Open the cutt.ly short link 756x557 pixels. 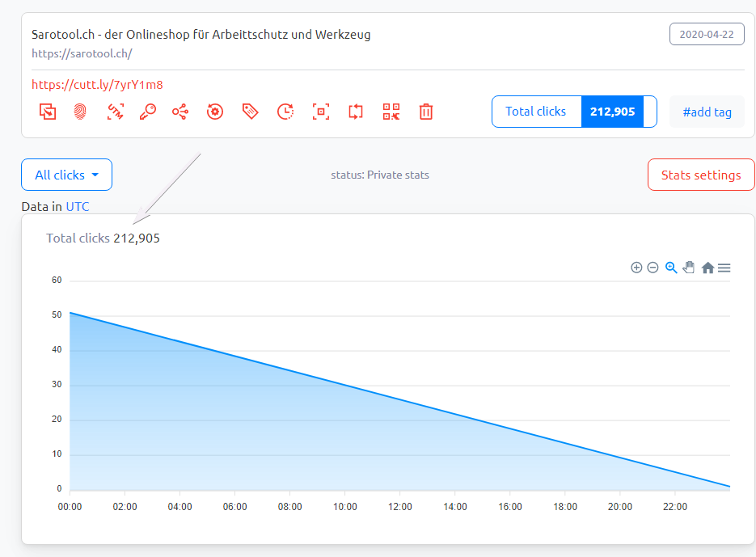click(98, 84)
